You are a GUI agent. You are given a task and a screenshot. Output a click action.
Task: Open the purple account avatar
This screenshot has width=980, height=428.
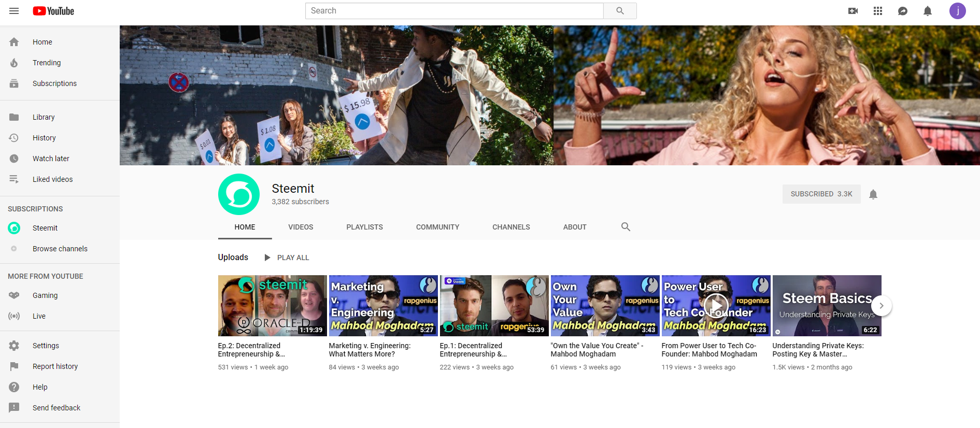click(x=957, y=11)
